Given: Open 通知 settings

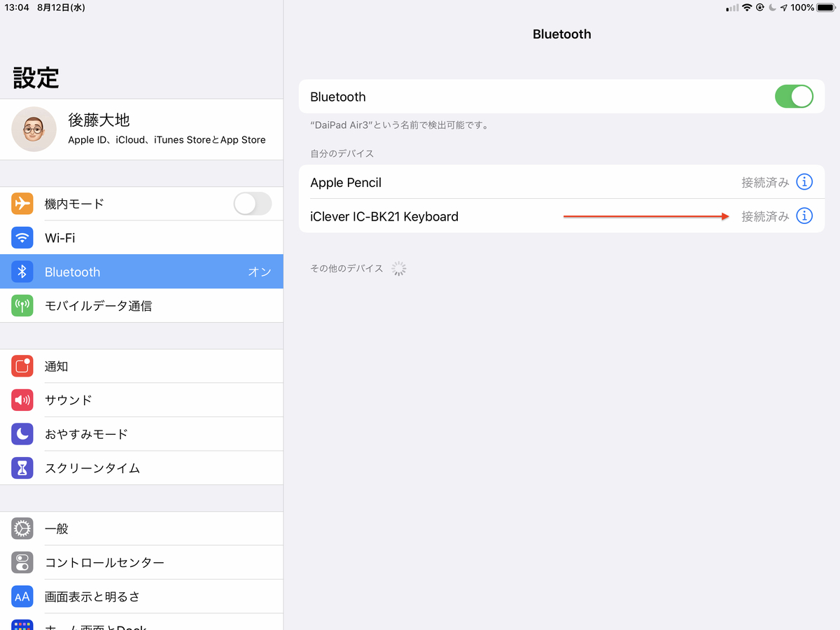Looking at the screenshot, I should pos(141,366).
